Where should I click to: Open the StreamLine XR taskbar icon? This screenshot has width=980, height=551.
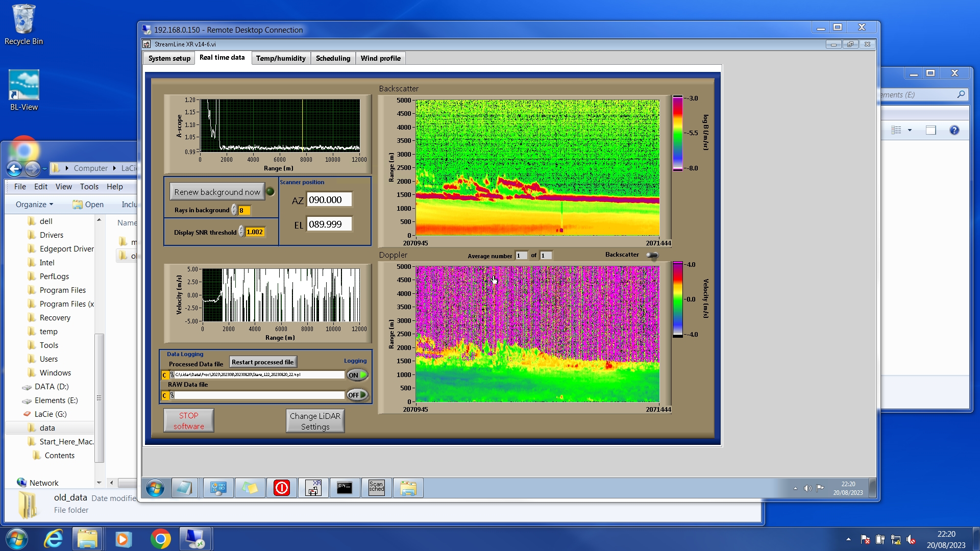(313, 488)
